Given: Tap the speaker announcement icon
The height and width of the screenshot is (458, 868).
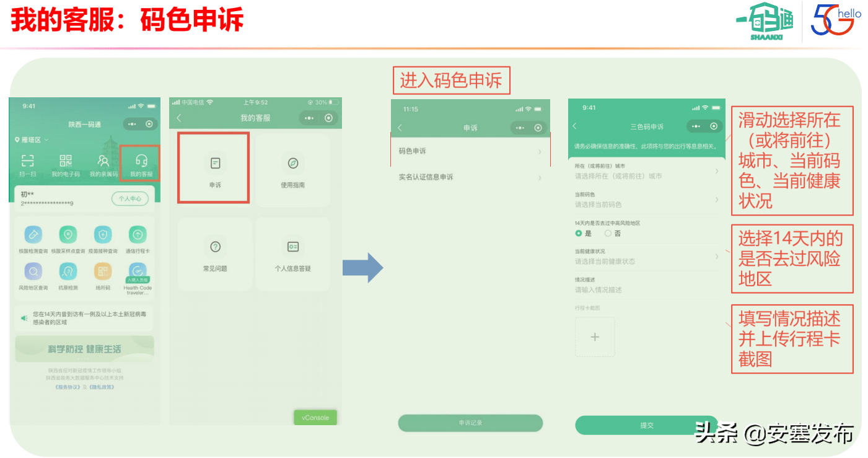Looking at the screenshot, I should point(24,318).
